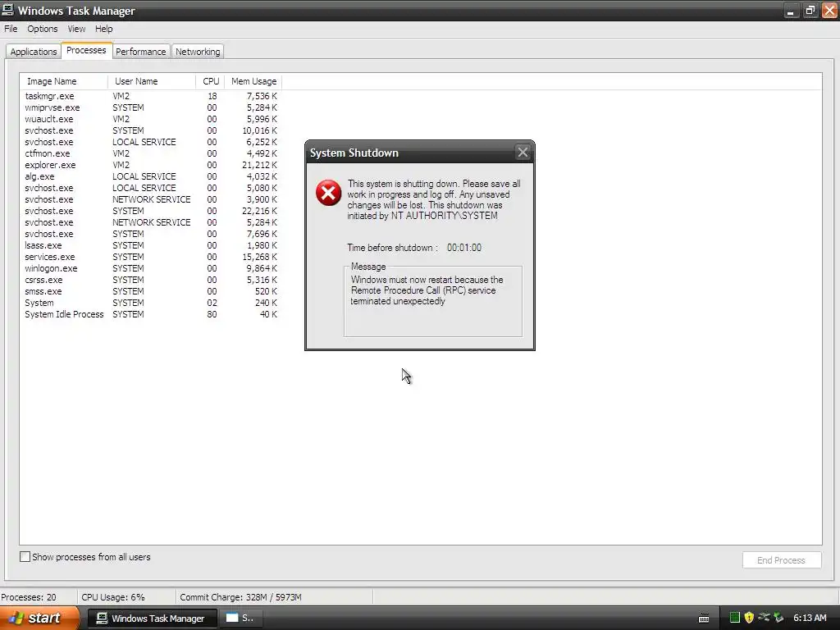The height and width of the screenshot is (630, 840).
Task: Select svchost.exe using 22,216 K memory
Action: tap(151, 211)
